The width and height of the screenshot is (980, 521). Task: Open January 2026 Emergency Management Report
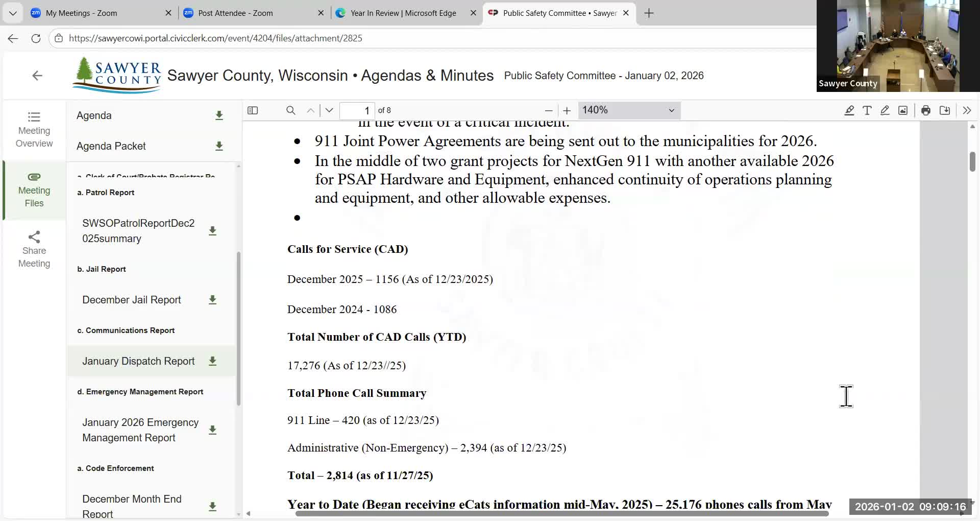(140, 430)
